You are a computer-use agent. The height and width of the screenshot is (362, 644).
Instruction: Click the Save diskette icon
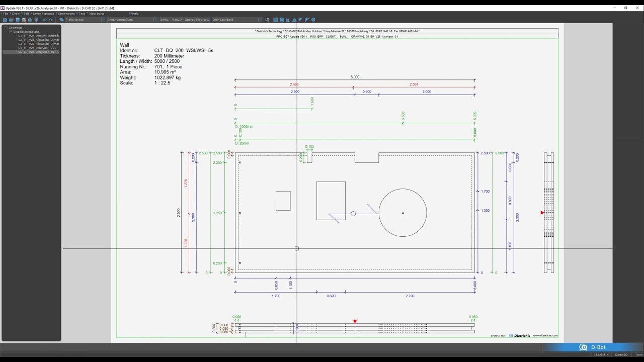[x=18, y=20]
